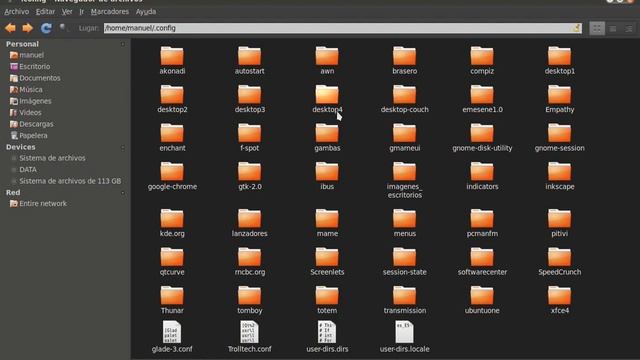Select the Thunar folder
640x360 pixels.
172,300
